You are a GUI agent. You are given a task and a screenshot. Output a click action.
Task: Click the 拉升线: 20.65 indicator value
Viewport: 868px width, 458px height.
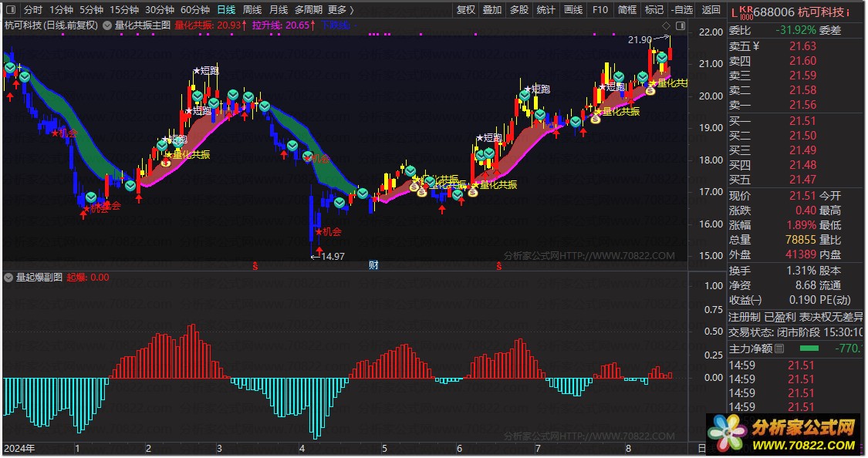coord(283,25)
